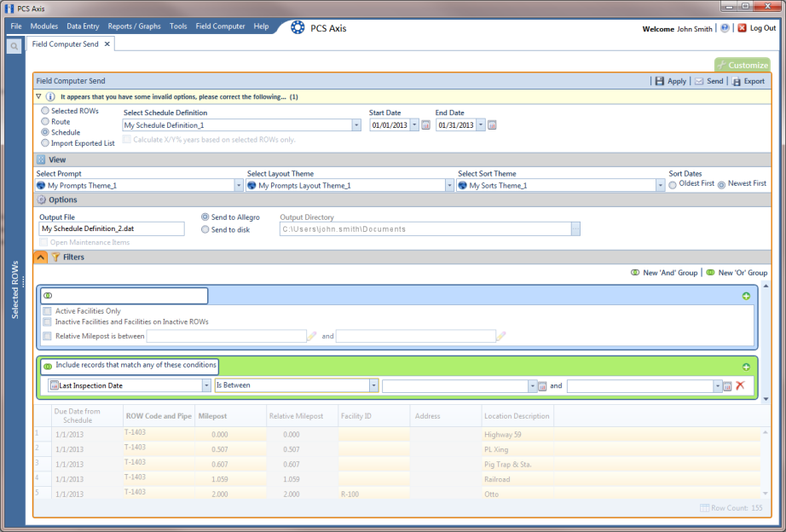
Task: Select the Schedule radio option
Action: (45, 132)
